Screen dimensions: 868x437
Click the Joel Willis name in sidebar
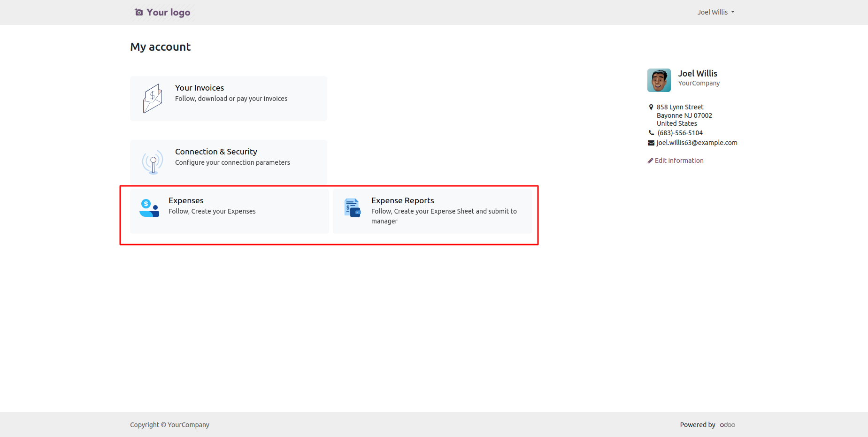click(x=698, y=73)
